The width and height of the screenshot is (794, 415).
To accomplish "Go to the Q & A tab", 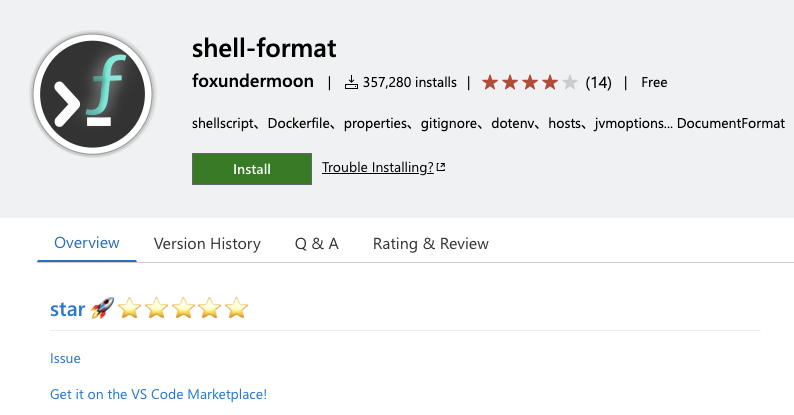I will (317, 244).
